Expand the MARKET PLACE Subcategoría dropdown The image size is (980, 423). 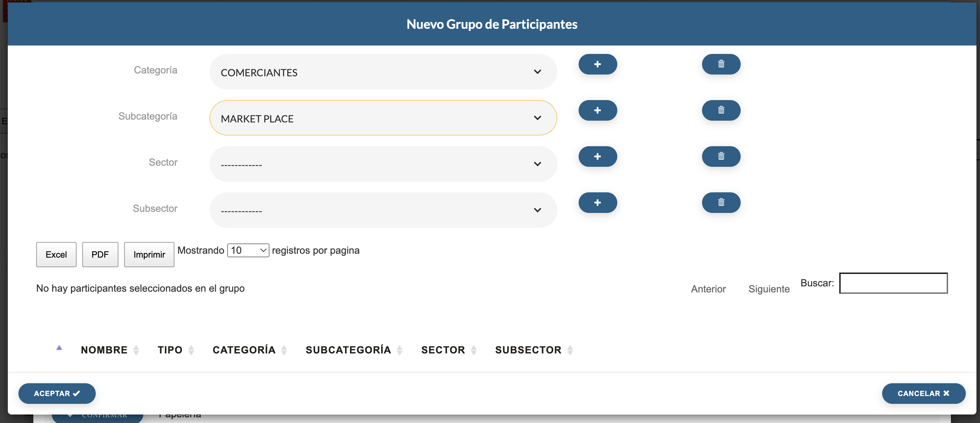coord(383,118)
